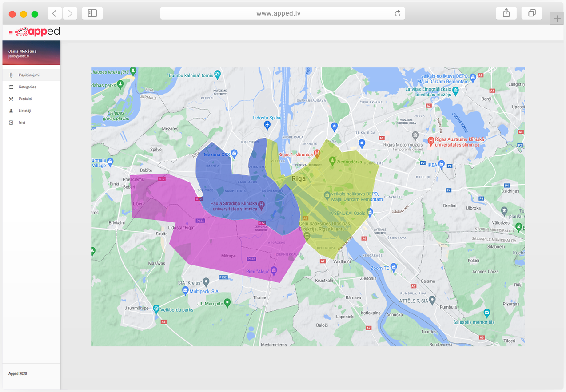Click the Riga city label
The image size is (566, 392).
(299, 178)
